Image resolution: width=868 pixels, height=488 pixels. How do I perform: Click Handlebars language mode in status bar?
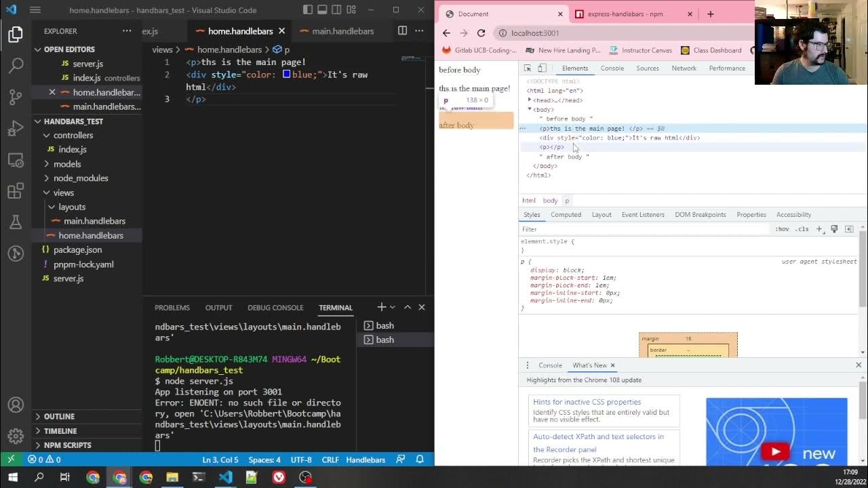(x=366, y=460)
